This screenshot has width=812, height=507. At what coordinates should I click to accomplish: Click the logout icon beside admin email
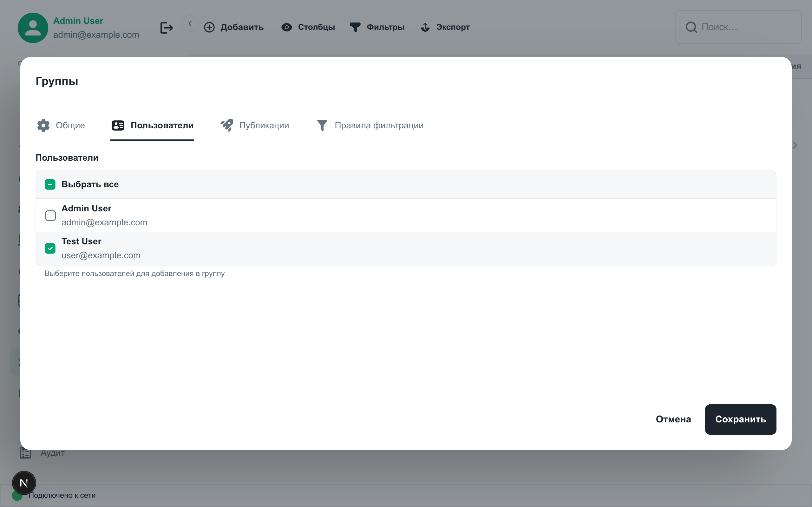167,28
